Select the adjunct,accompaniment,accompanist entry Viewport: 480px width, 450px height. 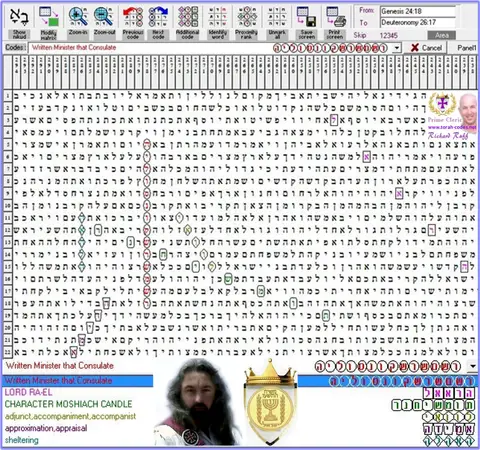click(70, 416)
